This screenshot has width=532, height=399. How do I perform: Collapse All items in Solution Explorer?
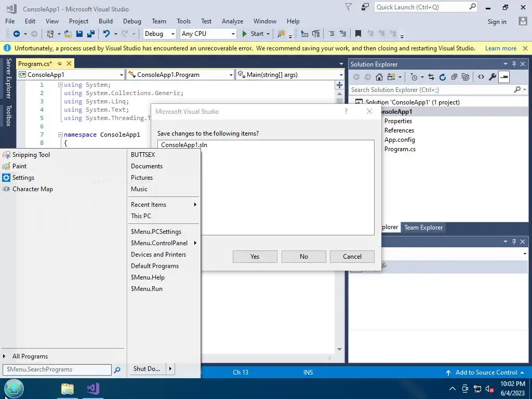pos(454,77)
